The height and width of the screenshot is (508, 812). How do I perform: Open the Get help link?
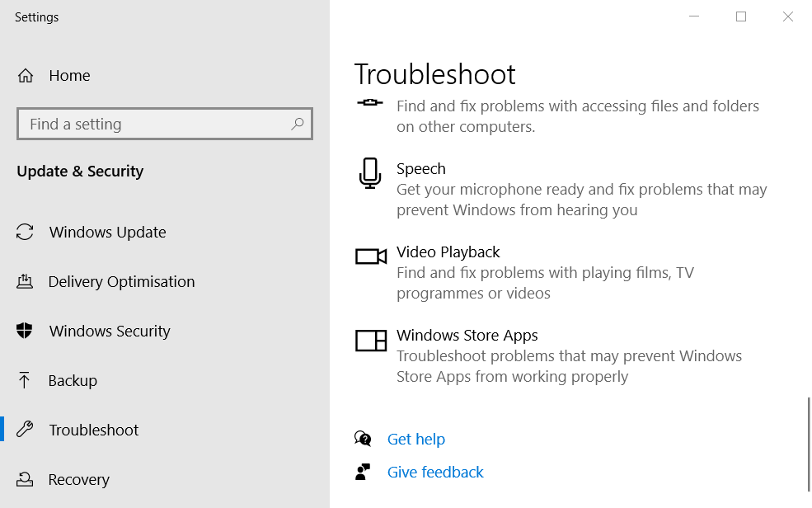tap(415, 439)
